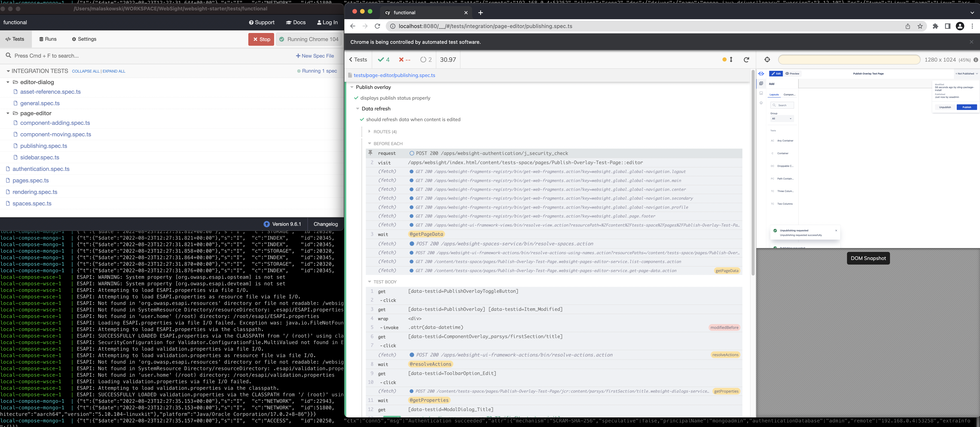Click viewport info icon next to 45%

(976, 60)
